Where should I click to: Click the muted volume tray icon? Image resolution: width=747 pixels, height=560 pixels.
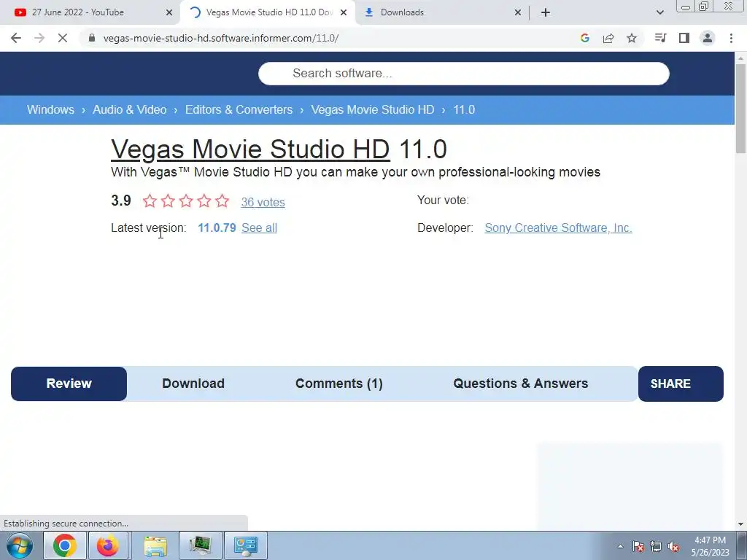[673, 546]
